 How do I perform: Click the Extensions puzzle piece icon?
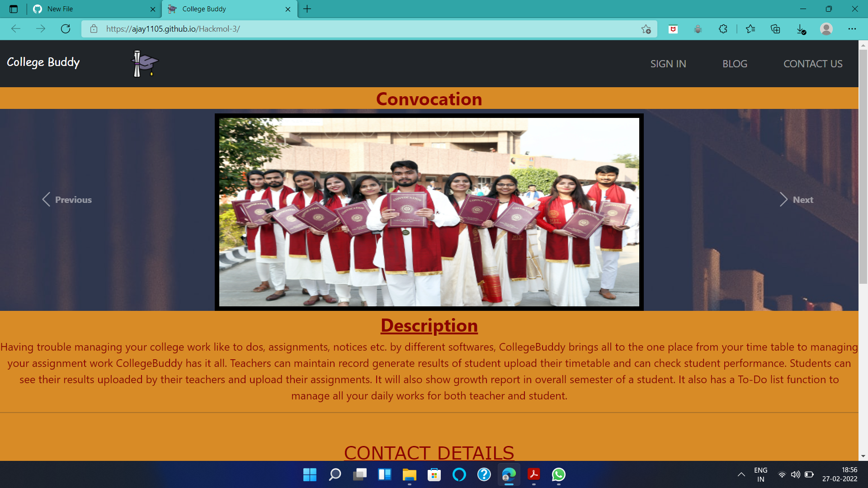723,28
